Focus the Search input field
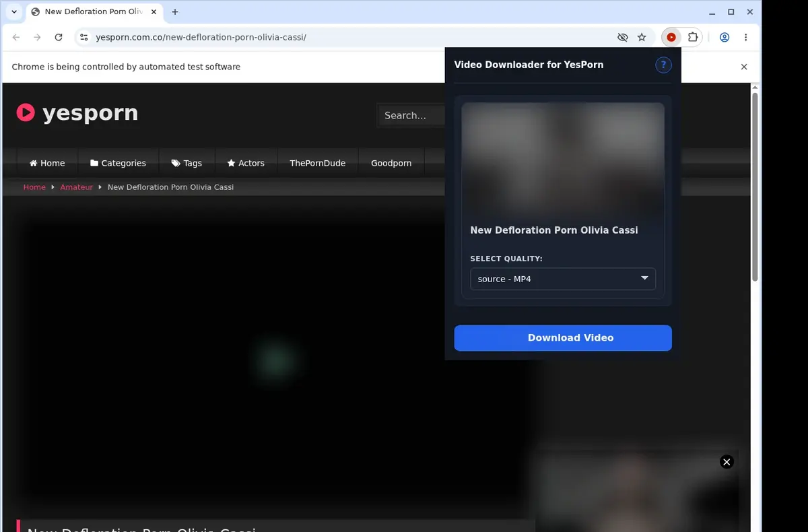This screenshot has width=808, height=532. tap(411, 116)
